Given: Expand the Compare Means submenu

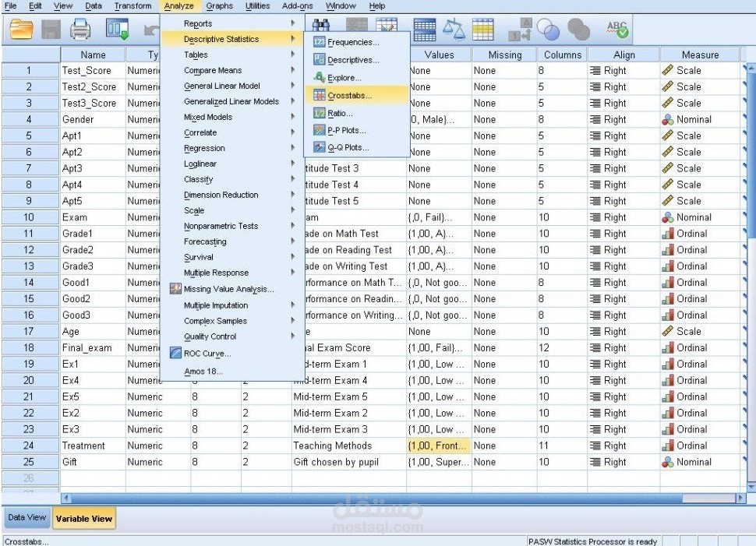Looking at the screenshot, I should pos(232,70).
